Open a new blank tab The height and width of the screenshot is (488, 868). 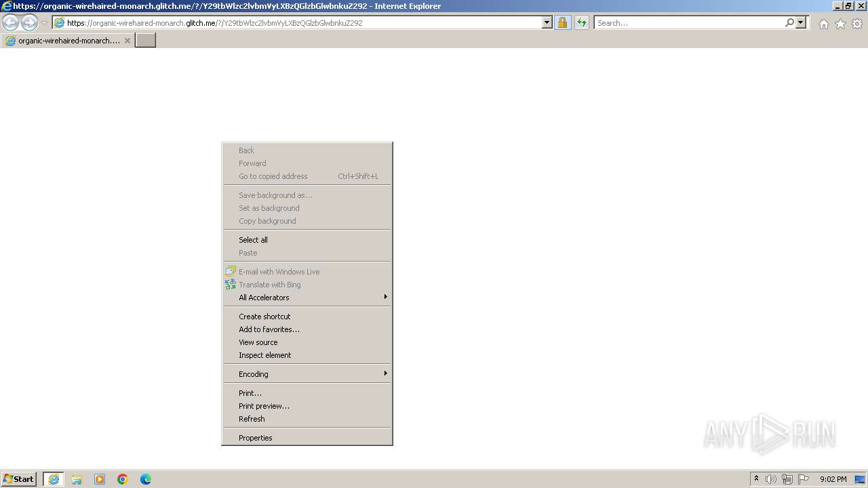click(146, 41)
